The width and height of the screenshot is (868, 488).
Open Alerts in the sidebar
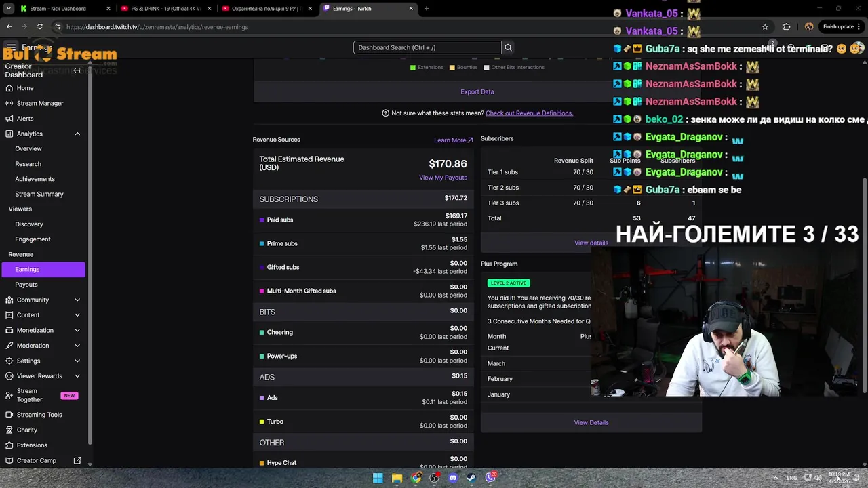[x=25, y=119]
